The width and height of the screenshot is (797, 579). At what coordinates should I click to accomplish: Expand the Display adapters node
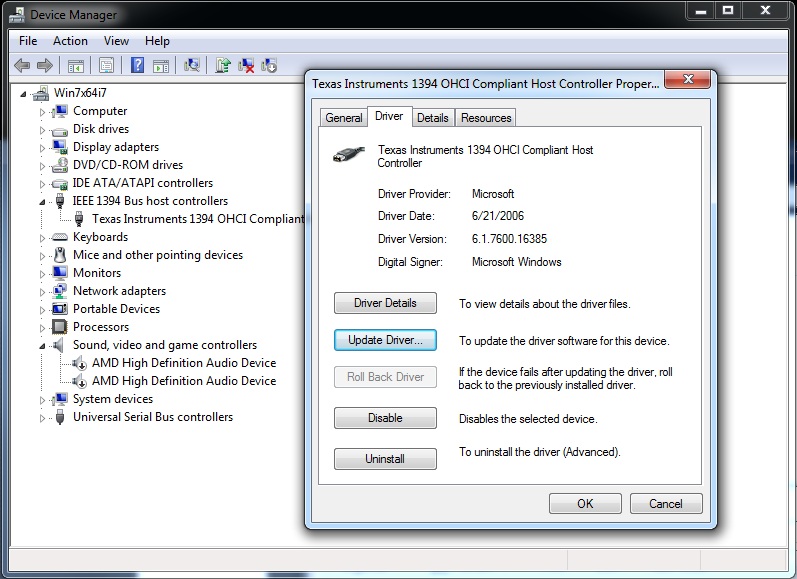tap(42, 148)
